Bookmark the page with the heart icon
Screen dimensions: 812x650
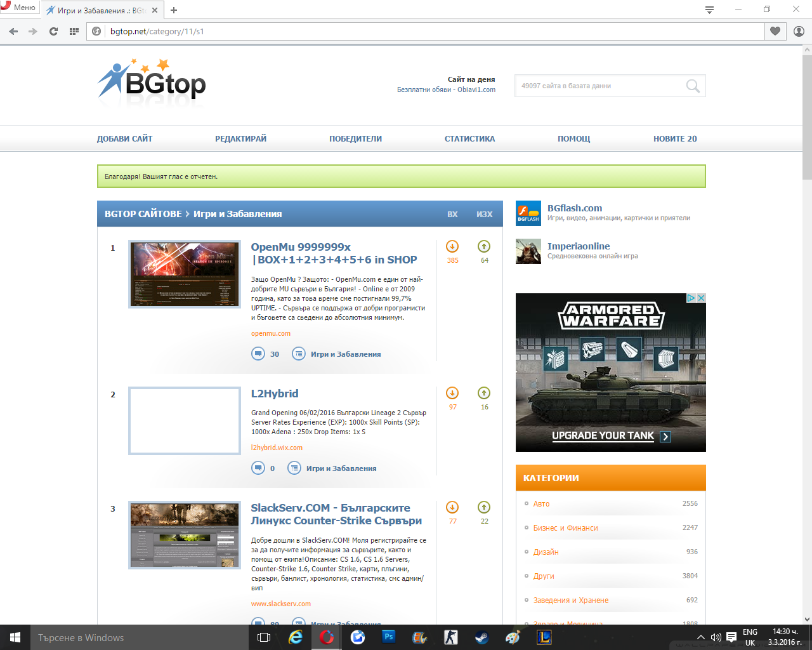point(775,31)
